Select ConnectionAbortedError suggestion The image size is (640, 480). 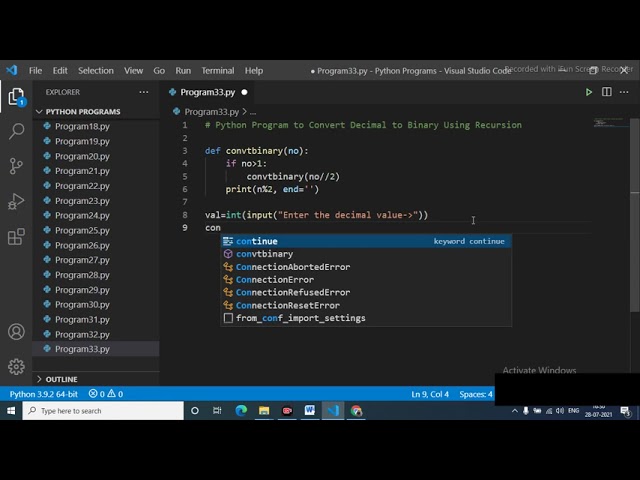(x=366, y=267)
